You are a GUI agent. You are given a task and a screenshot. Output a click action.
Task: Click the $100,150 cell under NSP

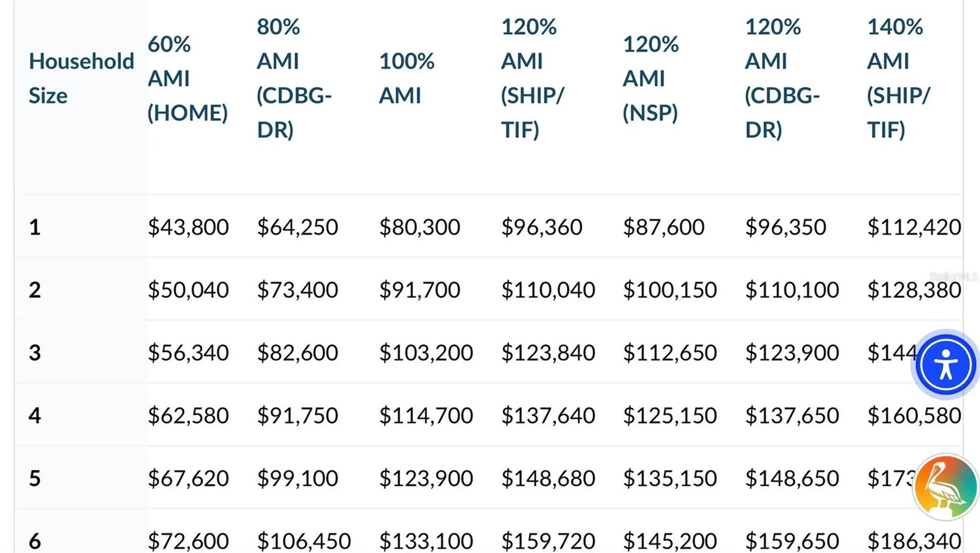click(x=670, y=290)
